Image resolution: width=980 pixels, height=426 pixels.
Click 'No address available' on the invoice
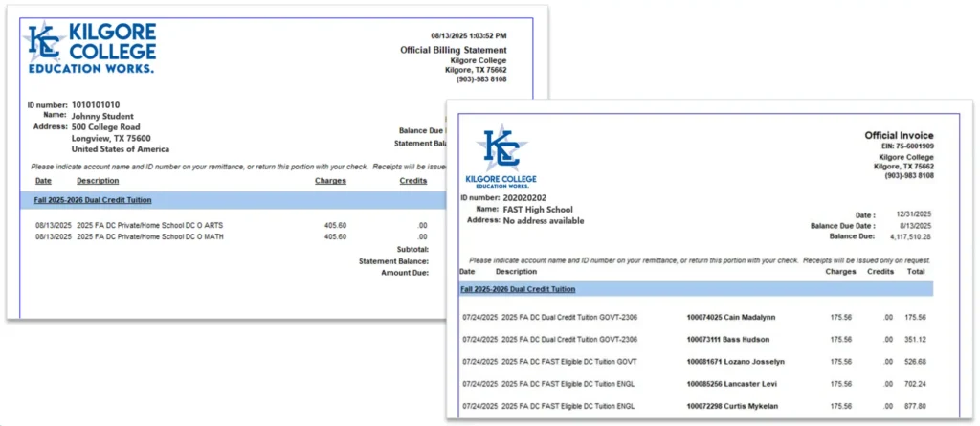click(544, 220)
